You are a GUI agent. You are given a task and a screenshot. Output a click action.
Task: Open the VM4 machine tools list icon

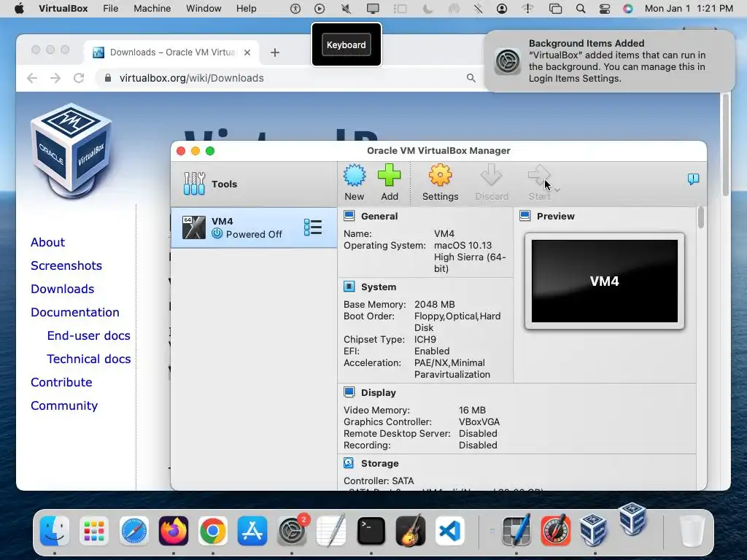point(312,227)
